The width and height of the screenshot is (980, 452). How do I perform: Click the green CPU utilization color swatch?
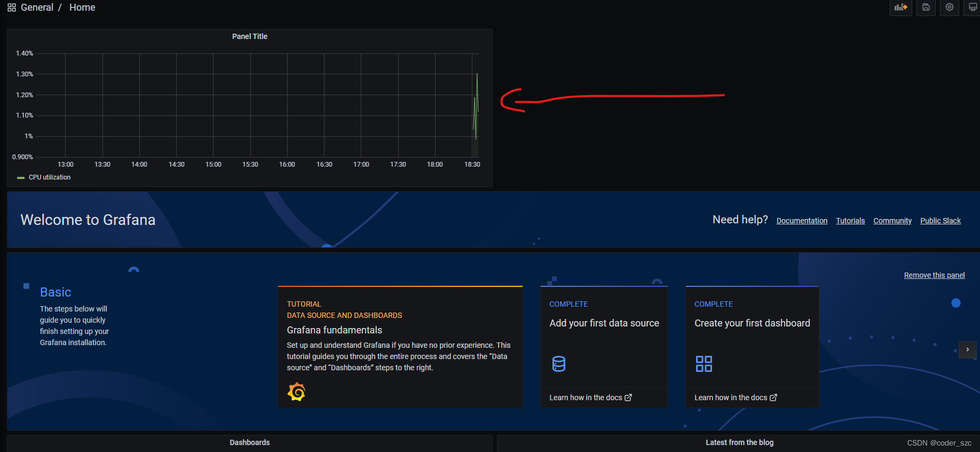point(21,177)
